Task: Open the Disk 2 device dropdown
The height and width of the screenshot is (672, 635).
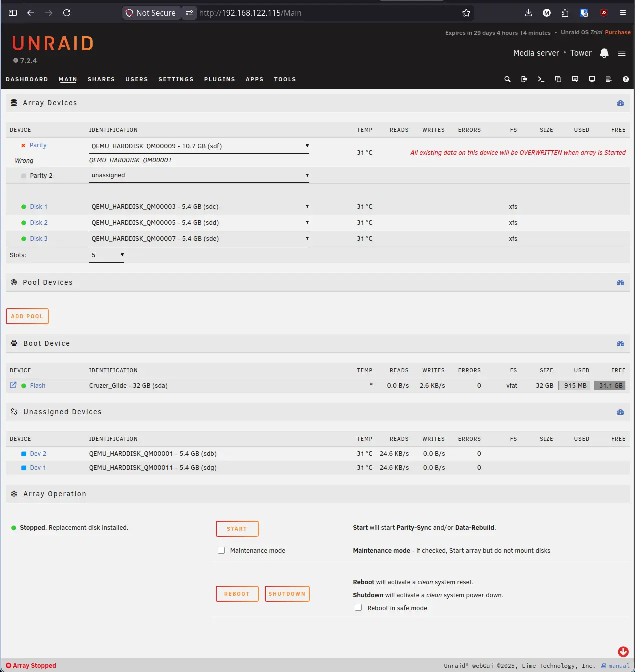Action: pos(199,223)
